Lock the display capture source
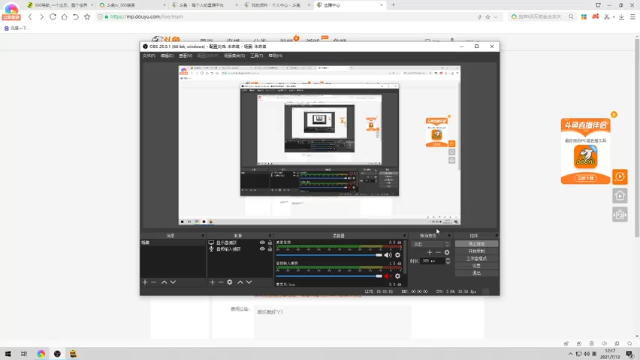 click(x=270, y=242)
